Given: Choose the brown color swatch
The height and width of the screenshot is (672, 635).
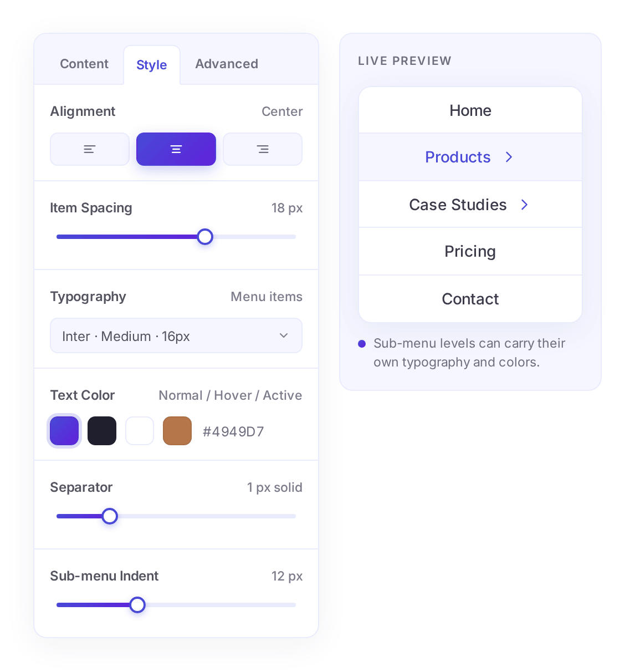Looking at the screenshot, I should 177,431.
